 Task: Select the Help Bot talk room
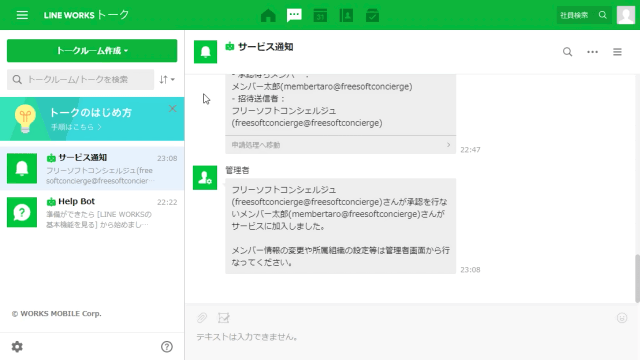point(92,212)
